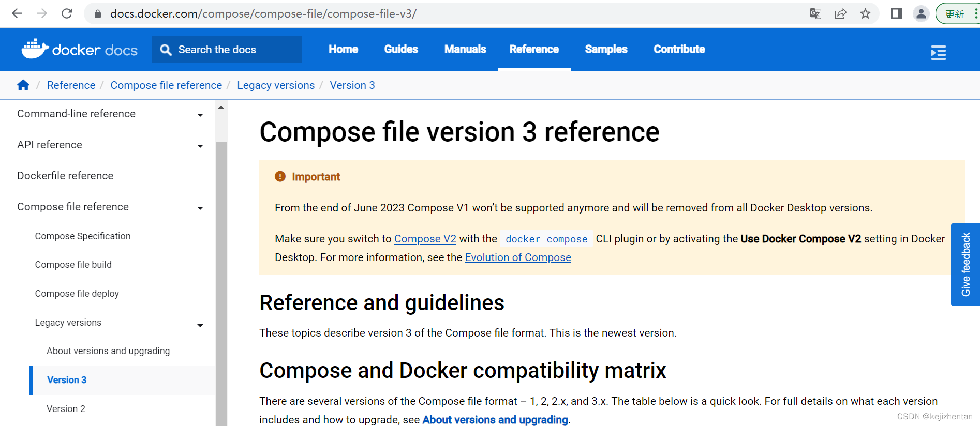Open Dockerfile reference in sidebar
Viewport: 980px width, 426px height.
pyautogui.click(x=65, y=176)
